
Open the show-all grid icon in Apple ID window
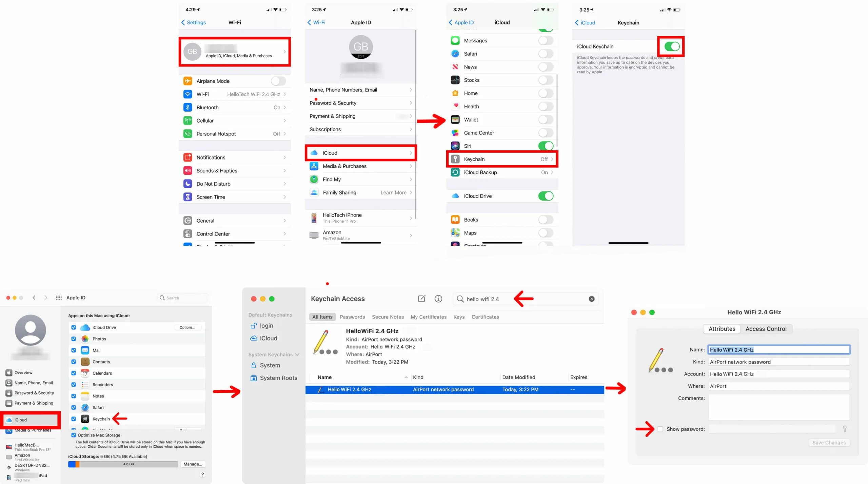coord(59,298)
